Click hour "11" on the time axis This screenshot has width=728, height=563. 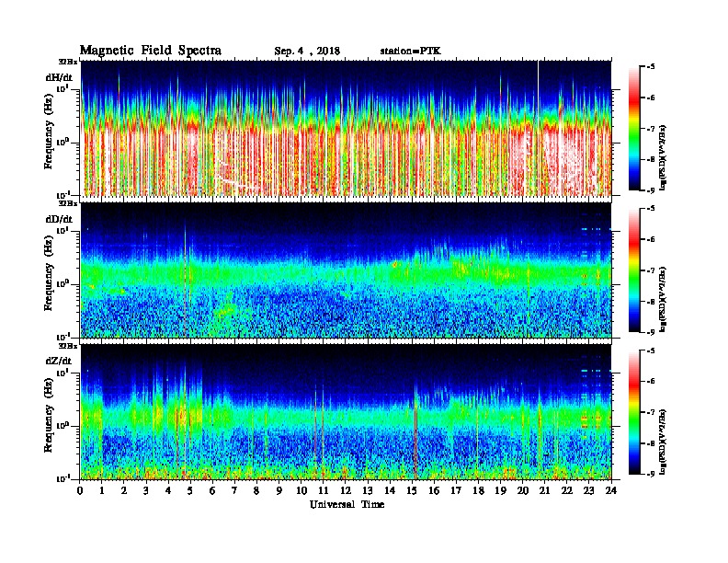coord(324,490)
